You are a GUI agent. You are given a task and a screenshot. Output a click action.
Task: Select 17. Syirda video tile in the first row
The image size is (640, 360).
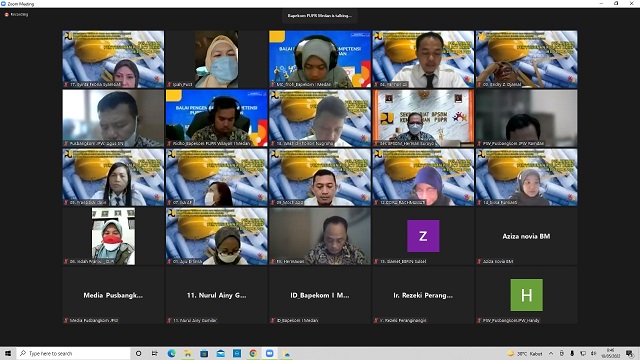[x=113, y=59]
